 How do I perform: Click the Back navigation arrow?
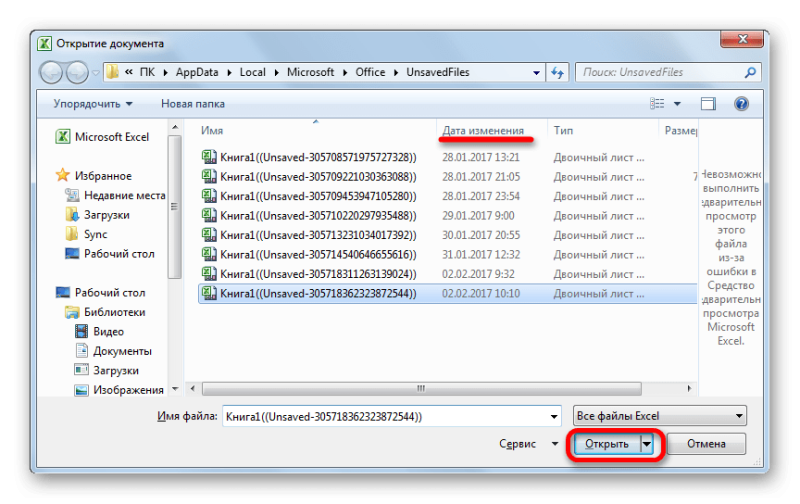point(51,72)
